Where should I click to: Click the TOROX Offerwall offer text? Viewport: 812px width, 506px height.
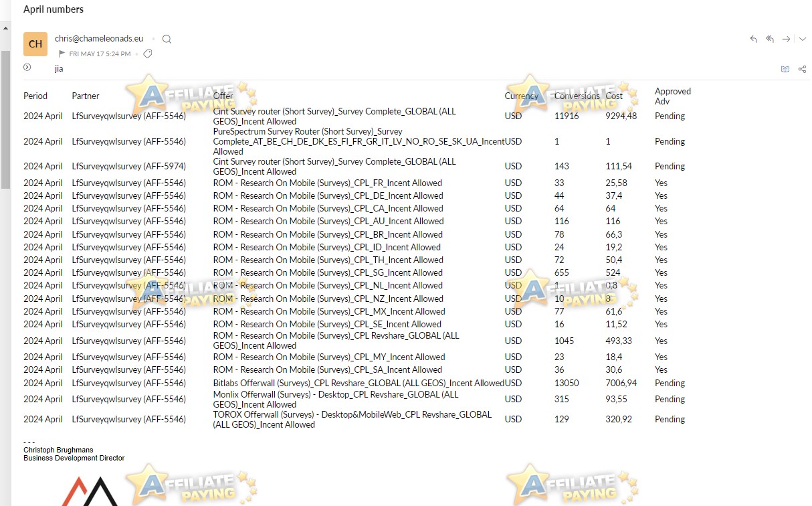352,420
